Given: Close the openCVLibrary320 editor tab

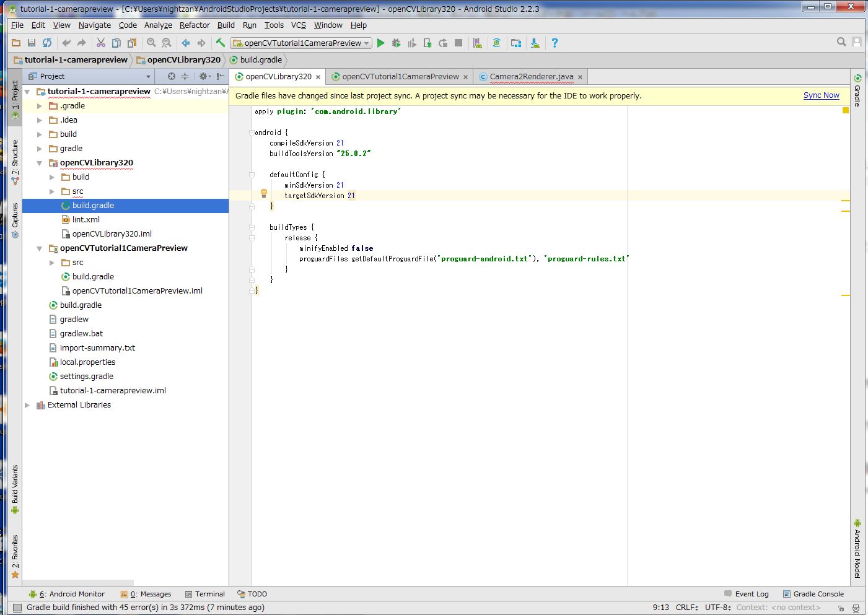Looking at the screenshot, I should coord(318,77).
